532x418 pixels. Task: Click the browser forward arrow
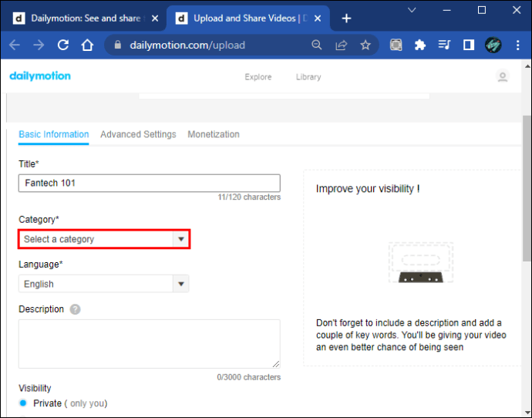point(39,45)
